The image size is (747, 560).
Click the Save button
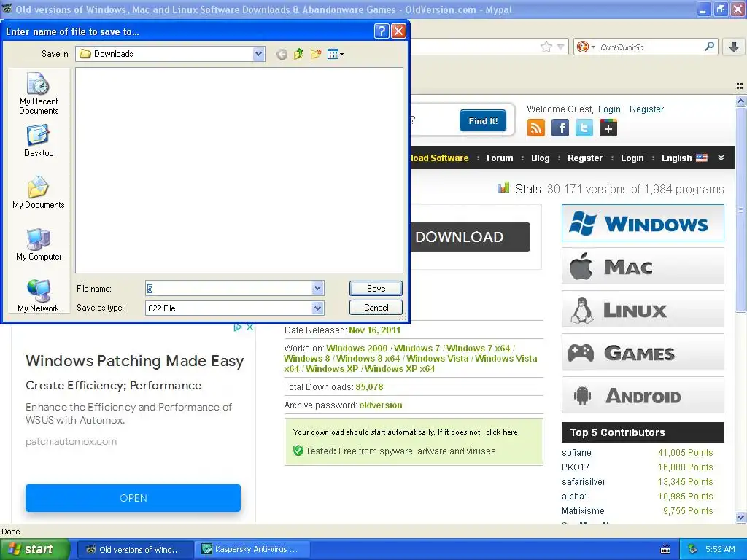(376, 288)
